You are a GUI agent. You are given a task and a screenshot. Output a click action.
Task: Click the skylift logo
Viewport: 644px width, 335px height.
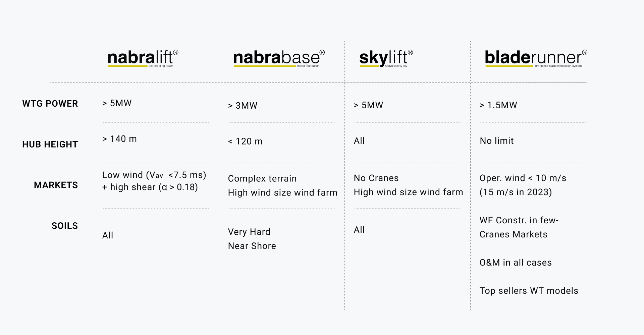click(x=386, y=58)
